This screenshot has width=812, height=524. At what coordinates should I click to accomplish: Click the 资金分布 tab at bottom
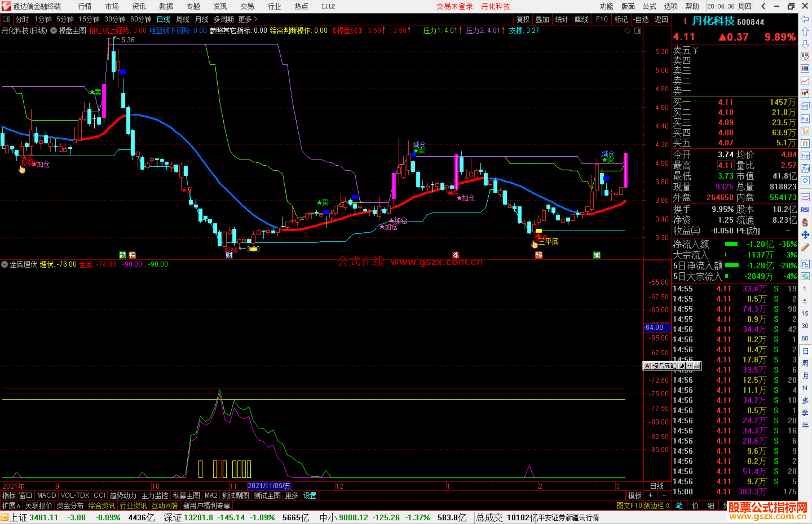(70, 506)
